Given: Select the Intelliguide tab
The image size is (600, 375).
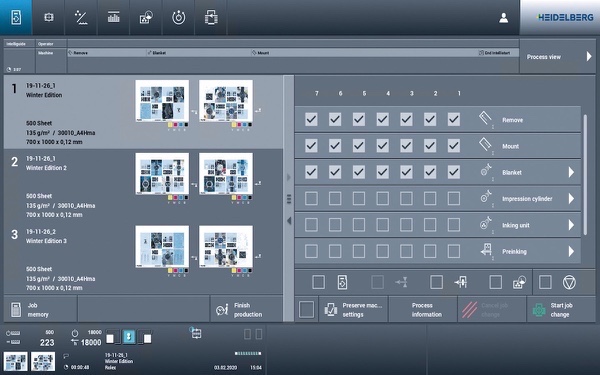Looking at the screenshot, I should [16, 44].
